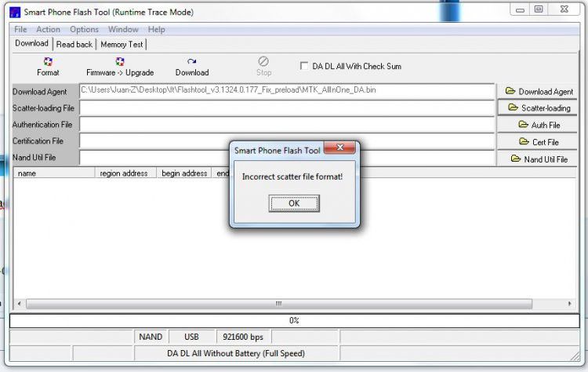The height and width of the screenshot is (372, 588).
Task: Confirm the error dialog with OK
Action: click(x=294, y=203)
